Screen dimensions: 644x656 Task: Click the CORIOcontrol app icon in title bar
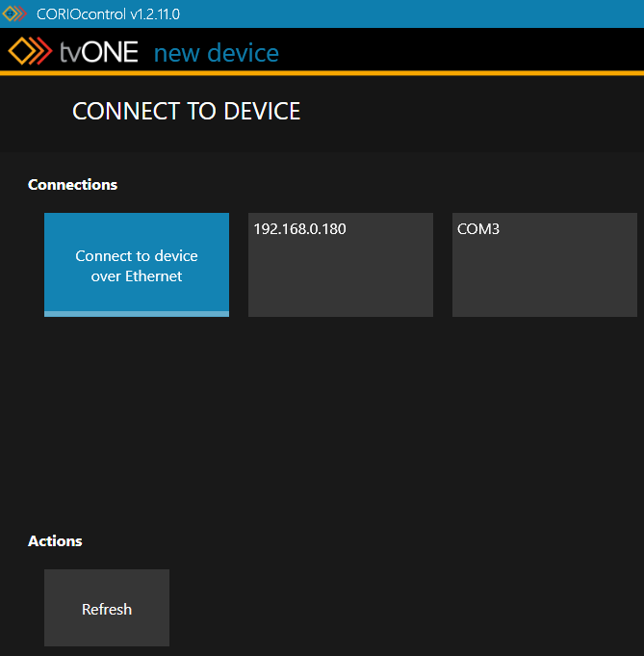14,13
